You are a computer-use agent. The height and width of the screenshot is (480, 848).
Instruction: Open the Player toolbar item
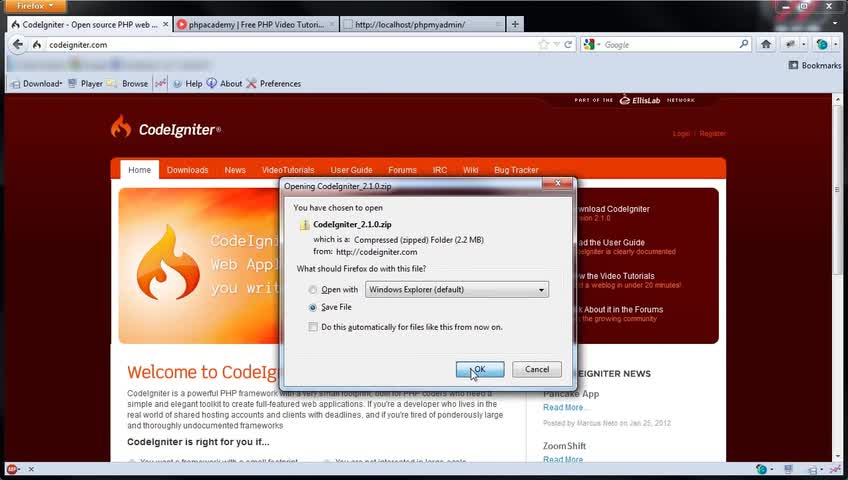coord(85,84)
